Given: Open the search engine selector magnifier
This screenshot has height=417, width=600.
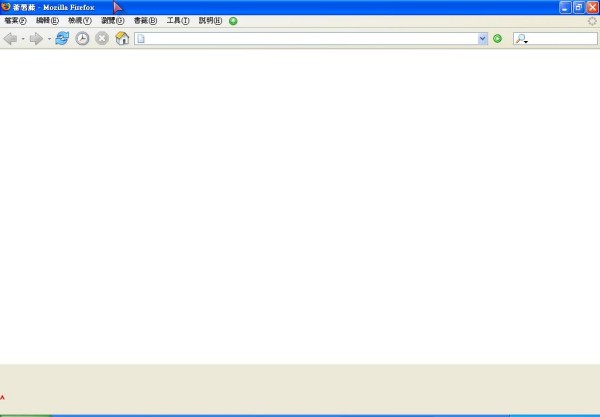Looking at the screenshot, I should (x=521, y=39).
